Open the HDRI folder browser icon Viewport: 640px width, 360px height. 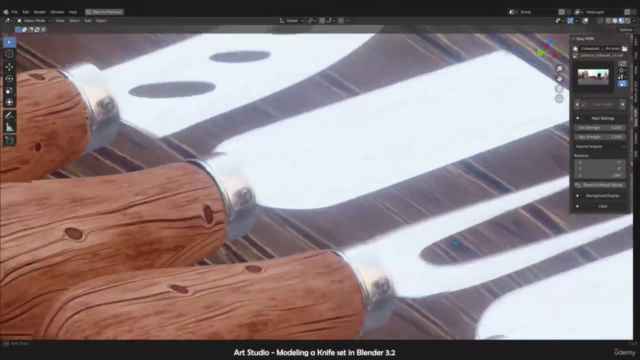point(624,49)
